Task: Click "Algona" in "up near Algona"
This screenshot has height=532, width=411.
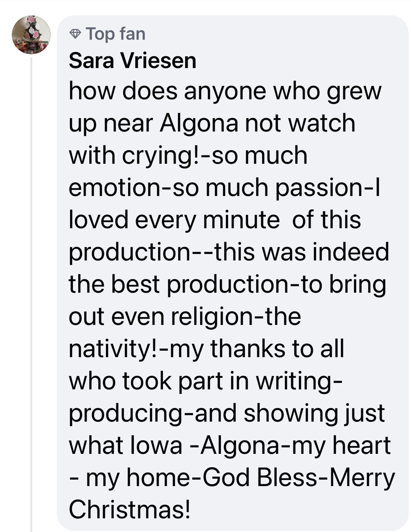Action: 199,123
